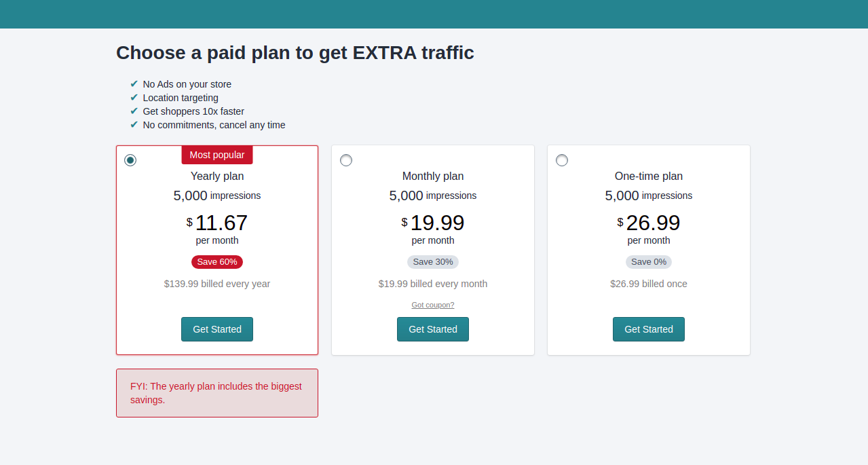
Task: Click the checkmark beside "Location targeting"
Action: [x=134, y=98]
